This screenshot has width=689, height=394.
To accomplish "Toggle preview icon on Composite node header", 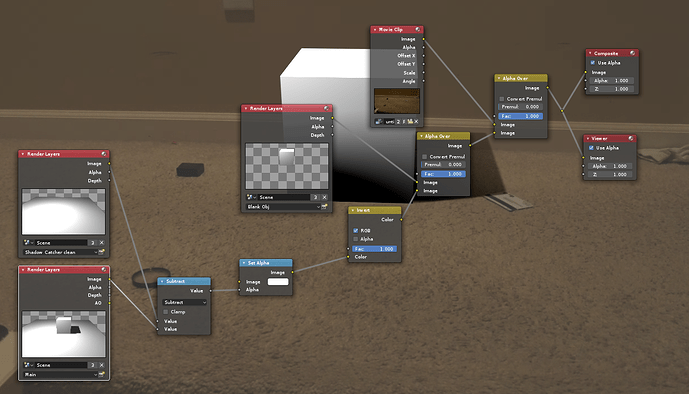I will pyautogui.click(x=632, y=53).
